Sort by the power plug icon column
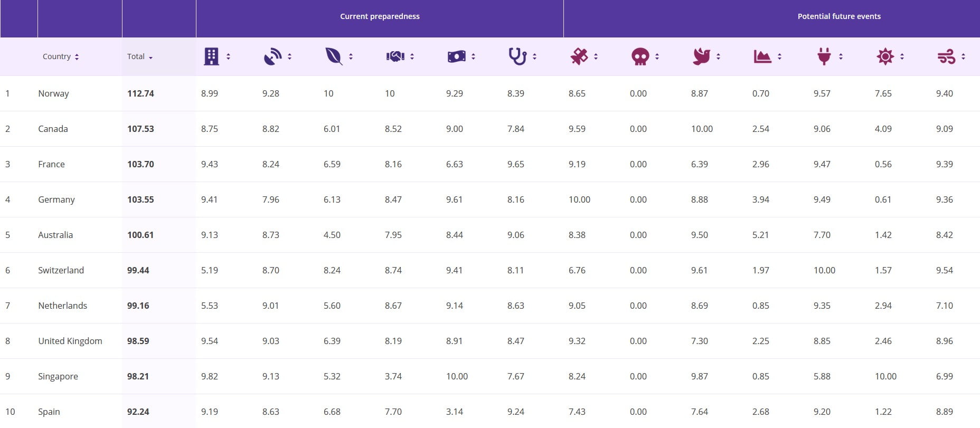Viewport: 980px width, 428px height. (841, 56)
